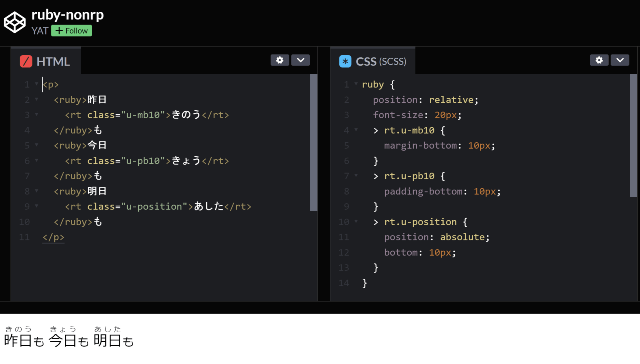Viewport: 640px width, 364px height.
Task: Collapse the HTML fold arrow on line 8
Action: 36,191
